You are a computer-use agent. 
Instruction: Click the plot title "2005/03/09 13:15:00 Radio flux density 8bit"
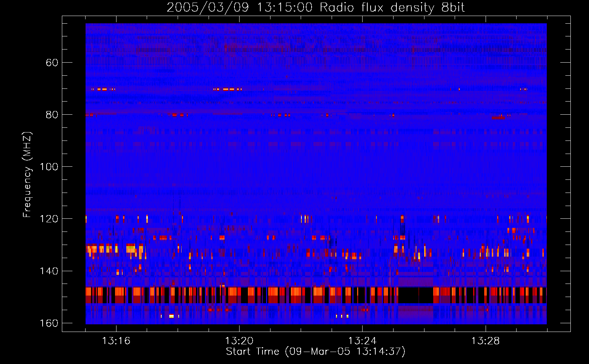point(316,8)
